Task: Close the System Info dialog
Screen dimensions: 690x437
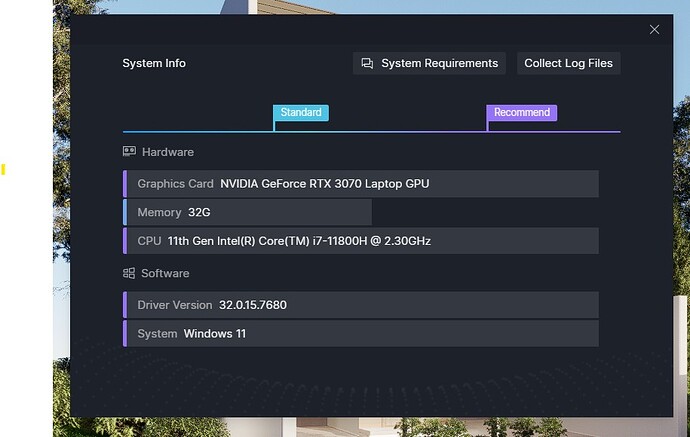Action: tap(654, 30)
